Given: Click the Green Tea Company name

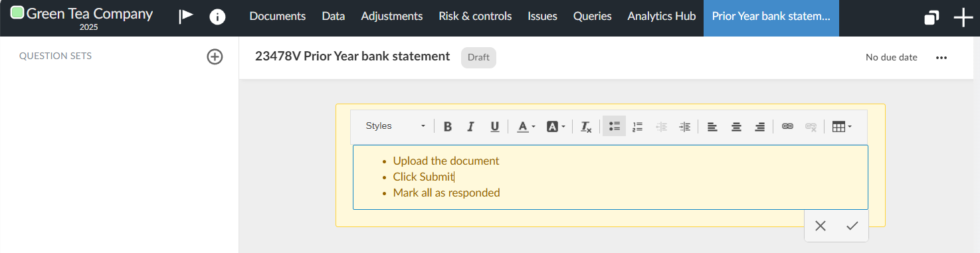Looking at the screenshot, I should point(90,13).
